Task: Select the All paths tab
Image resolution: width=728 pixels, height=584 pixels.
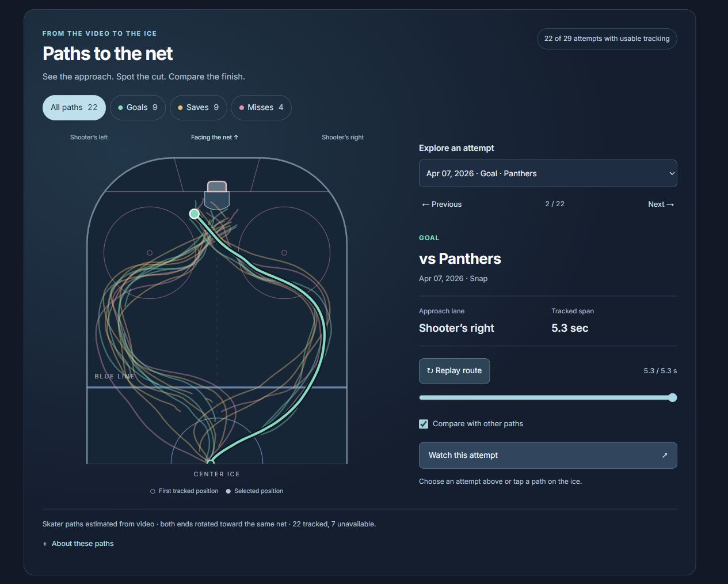Action: [x=74, y=108]
